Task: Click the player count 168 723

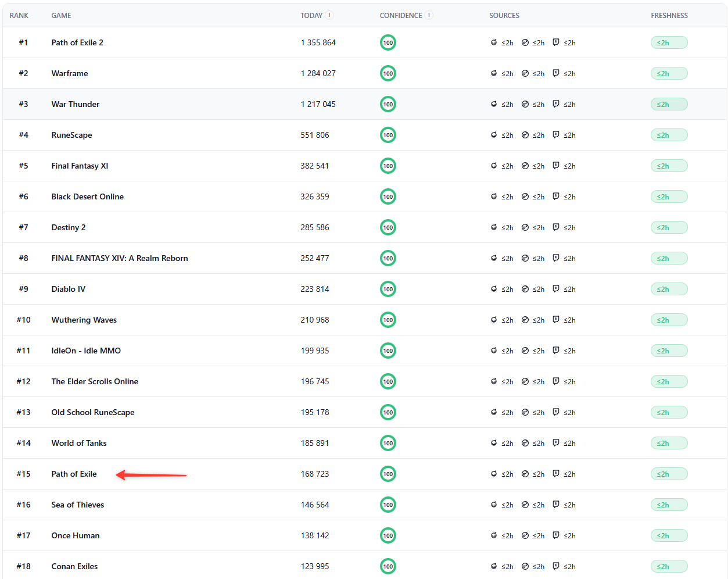Action: coord(315,474)
